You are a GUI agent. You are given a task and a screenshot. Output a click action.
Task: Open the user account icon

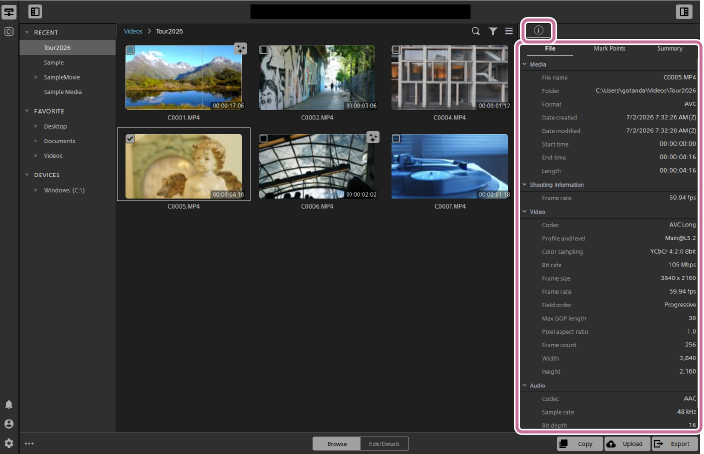[9, 424]
